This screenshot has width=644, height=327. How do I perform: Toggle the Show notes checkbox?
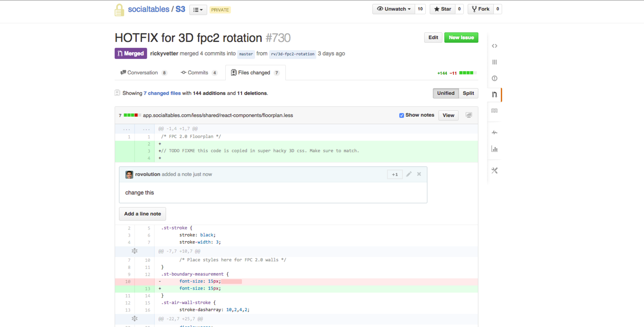[x=401, y=116]
